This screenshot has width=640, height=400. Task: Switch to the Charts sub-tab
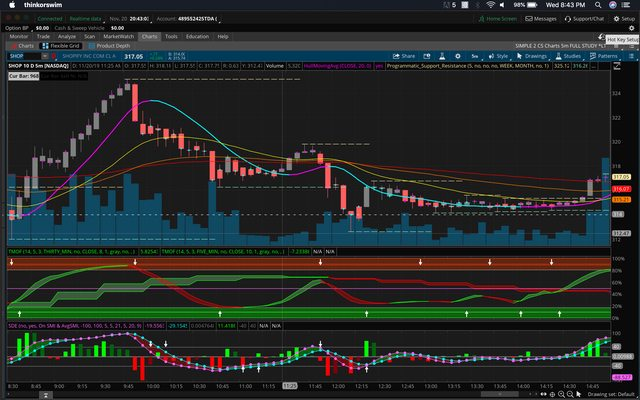23,46
